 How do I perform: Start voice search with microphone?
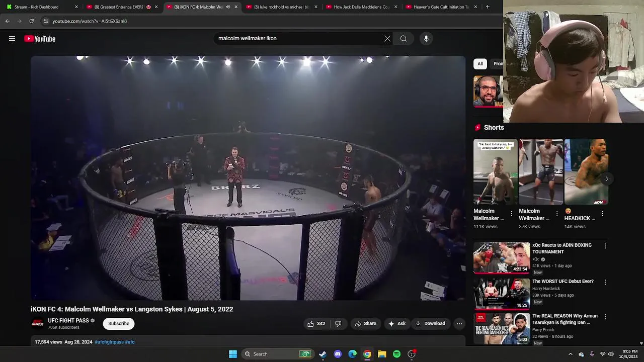[426, 39]
